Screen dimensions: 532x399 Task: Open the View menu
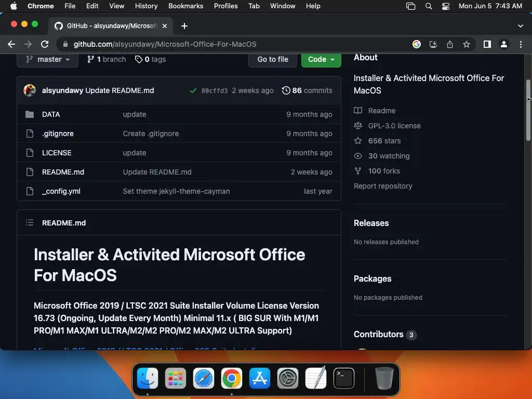pos(116,6)
